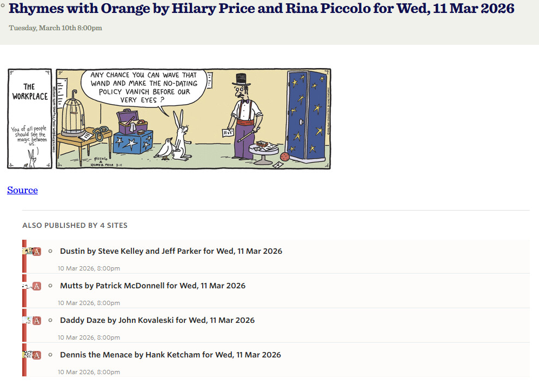
Task: Click the red A icon beside Mutts
Action: click(x=37, y=286)
